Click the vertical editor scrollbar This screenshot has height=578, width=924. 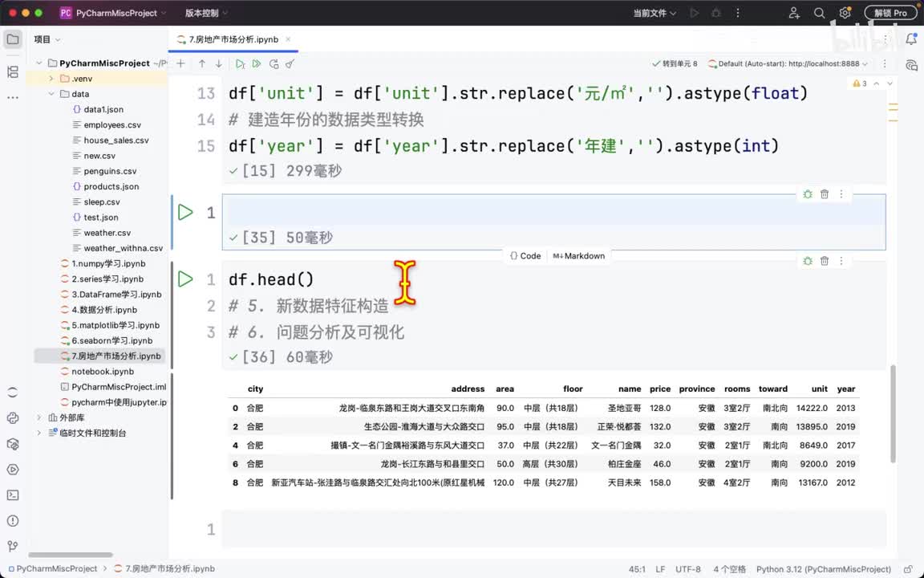pyautogui.click(x=893, y=414)
